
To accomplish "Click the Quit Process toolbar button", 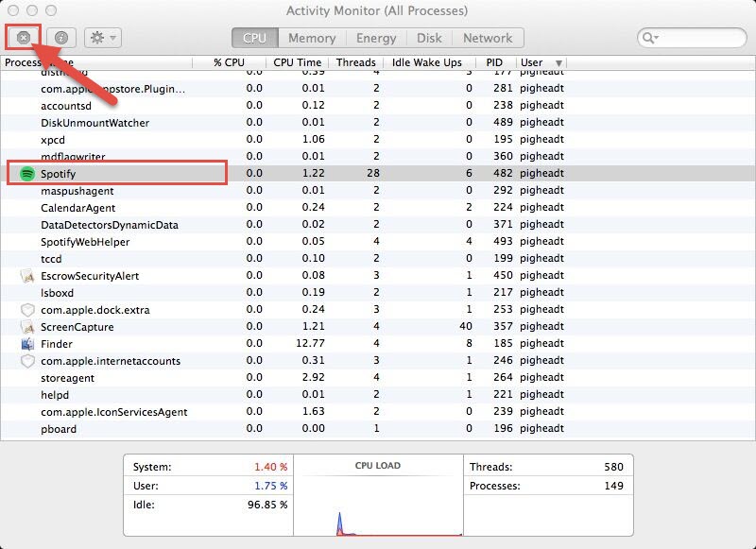I will [x=24, y=38].
